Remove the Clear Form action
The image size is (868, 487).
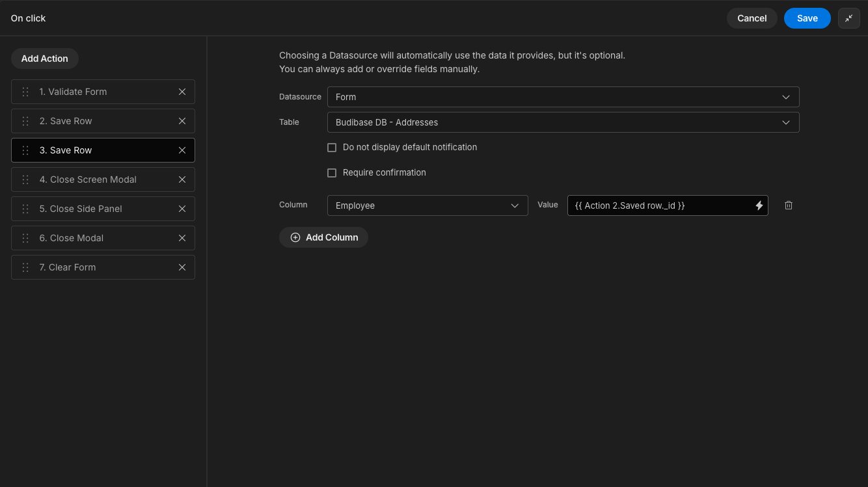pos(182,267)
